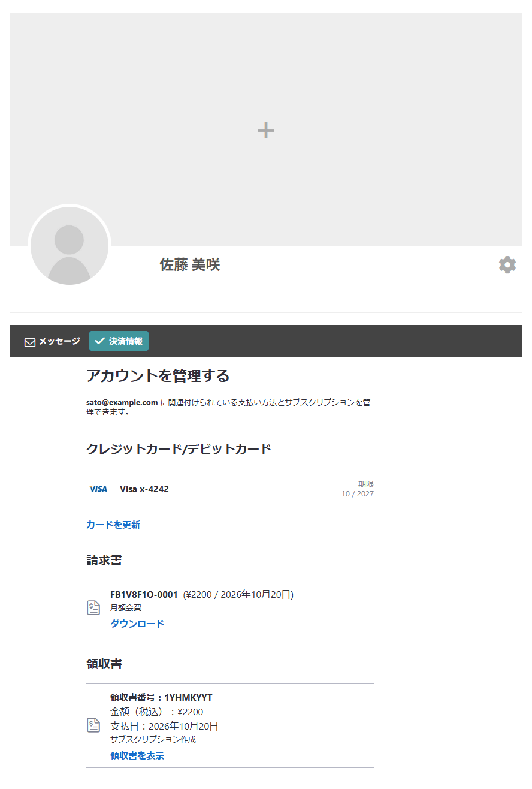
Task: Click the 領収書番号：1YHMKYYT text
Action: point(161,697)
